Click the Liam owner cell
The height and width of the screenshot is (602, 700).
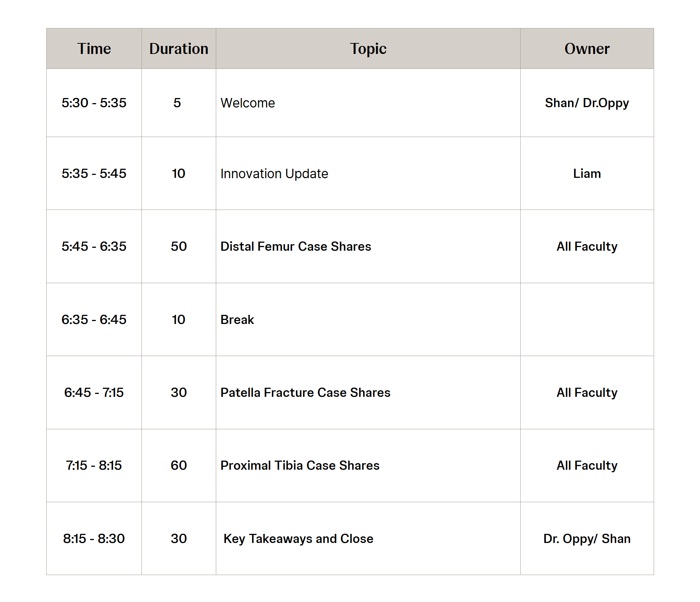(587, 174)
